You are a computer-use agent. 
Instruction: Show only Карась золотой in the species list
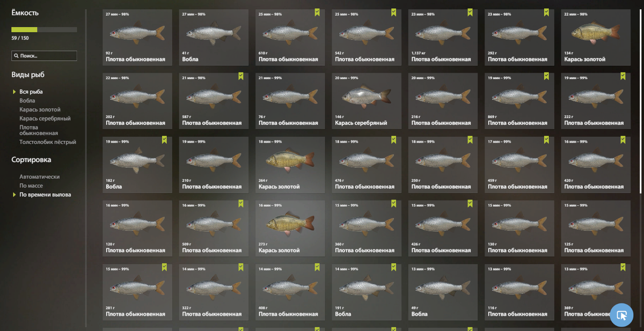(40, 109)
